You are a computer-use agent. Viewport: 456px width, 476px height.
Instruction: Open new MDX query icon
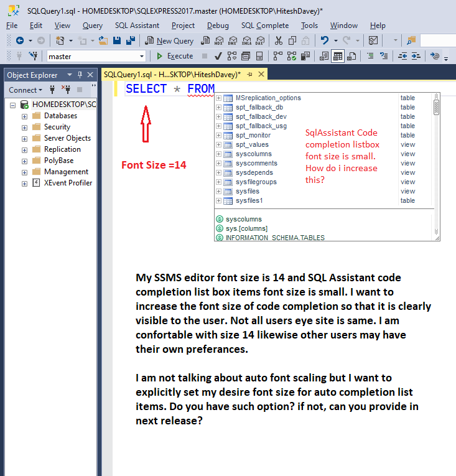click(x=219, y=40)
